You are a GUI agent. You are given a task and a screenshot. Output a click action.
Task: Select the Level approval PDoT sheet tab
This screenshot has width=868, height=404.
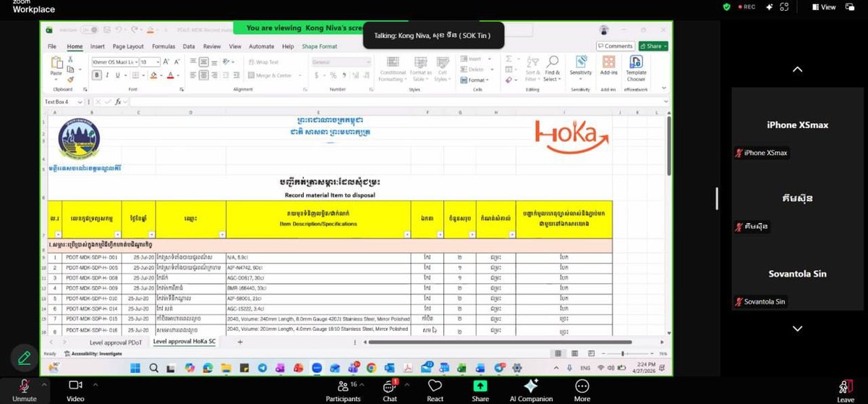point(116,342)
